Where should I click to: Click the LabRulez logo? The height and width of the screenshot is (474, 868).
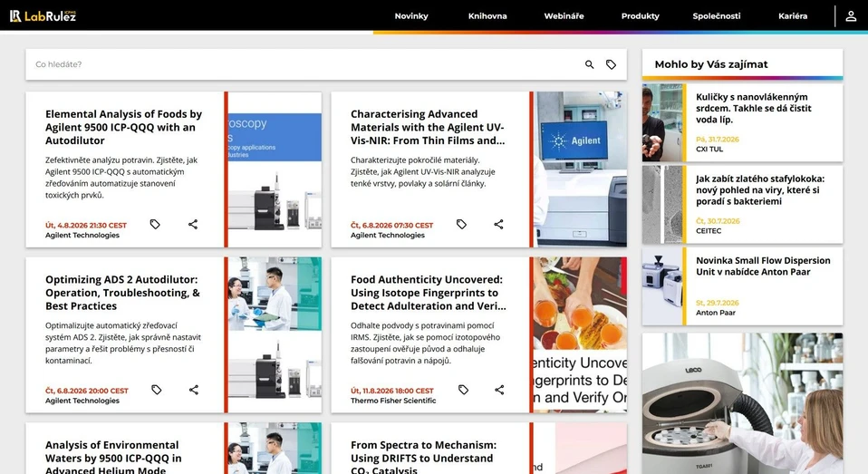click(x=43, y=16)
